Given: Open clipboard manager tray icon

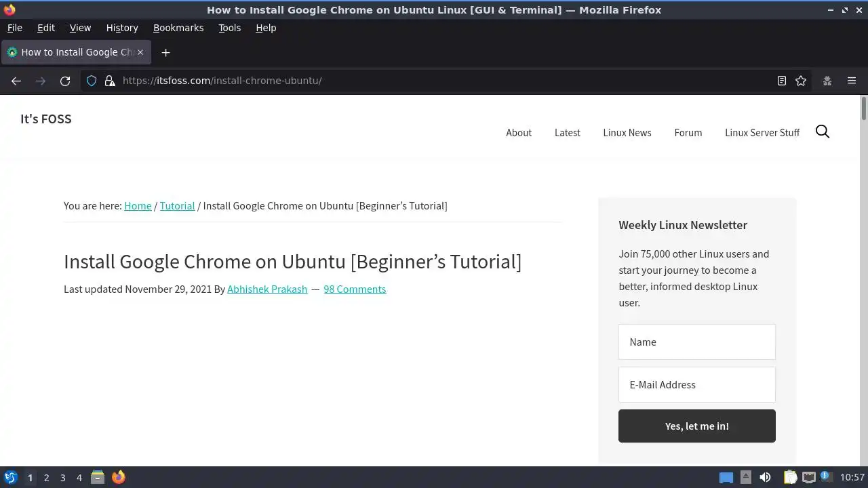Looking at the screenshot, I should click(x=790, y=477).
